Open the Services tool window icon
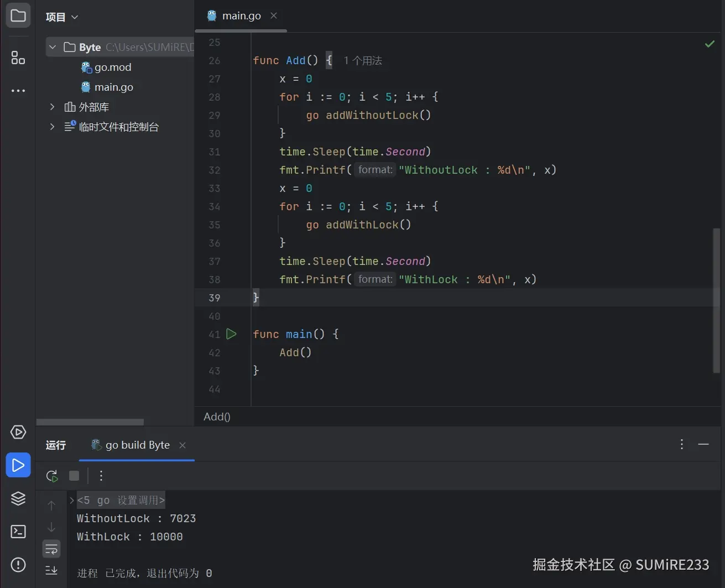The width and height of the screenshot is (725, 588). [18, 432]
